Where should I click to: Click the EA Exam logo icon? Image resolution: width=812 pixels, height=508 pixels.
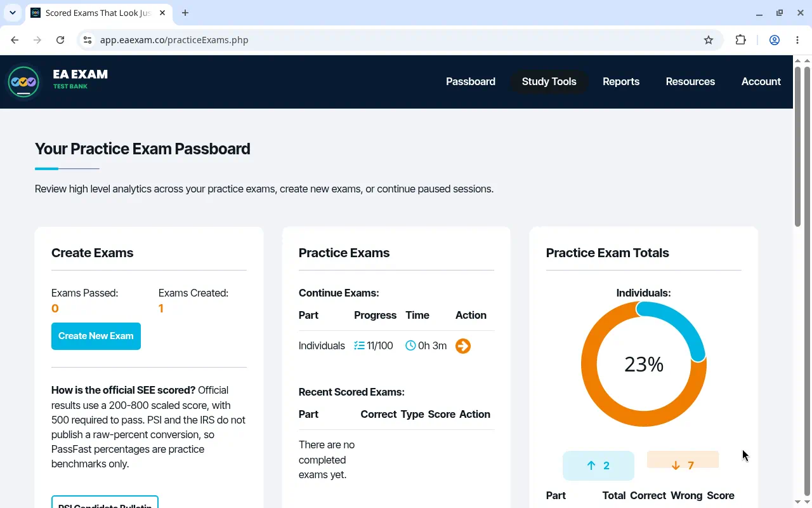click(x=23, y=82)
